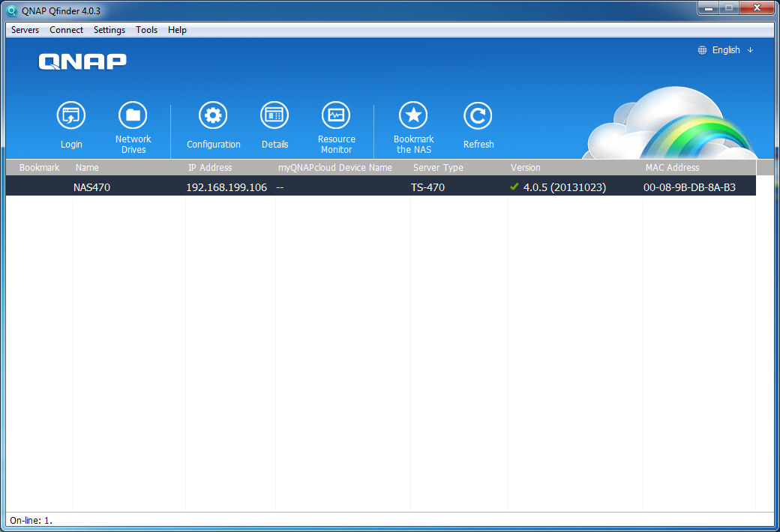Sort by Bookmark column header
The image size is (780, 532).
pos(39,168)
